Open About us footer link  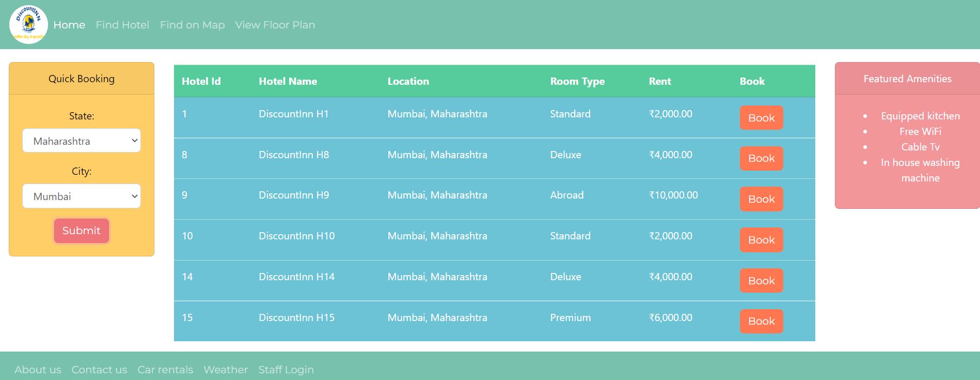click(38, 370)
